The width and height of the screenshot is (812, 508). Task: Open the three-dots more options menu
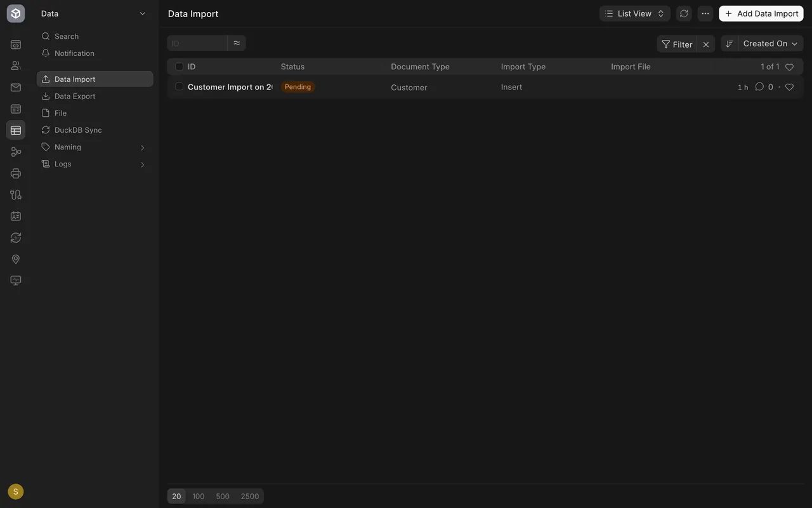tap(705, 13)
